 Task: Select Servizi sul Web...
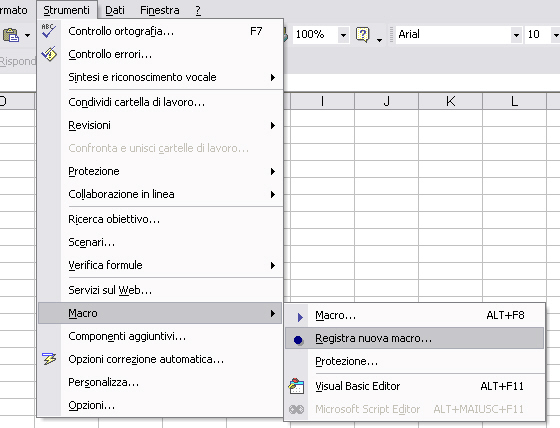tap(161, 290)
